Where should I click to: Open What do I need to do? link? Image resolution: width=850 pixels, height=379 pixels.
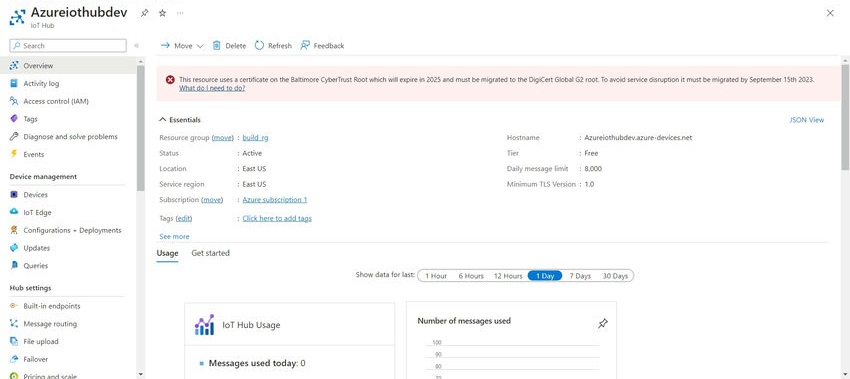tap(212, 88)
